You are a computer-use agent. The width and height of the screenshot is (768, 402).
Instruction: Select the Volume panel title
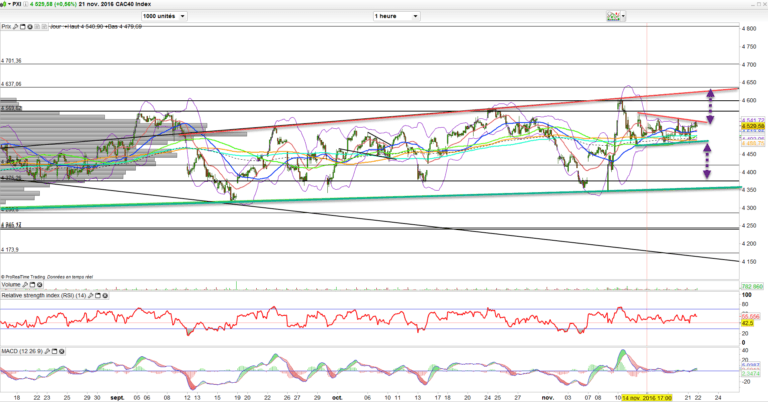click(12, 285)
